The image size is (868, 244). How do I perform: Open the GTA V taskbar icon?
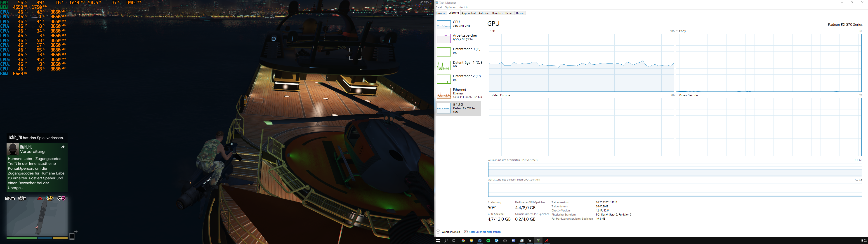[x=538, y=241]
